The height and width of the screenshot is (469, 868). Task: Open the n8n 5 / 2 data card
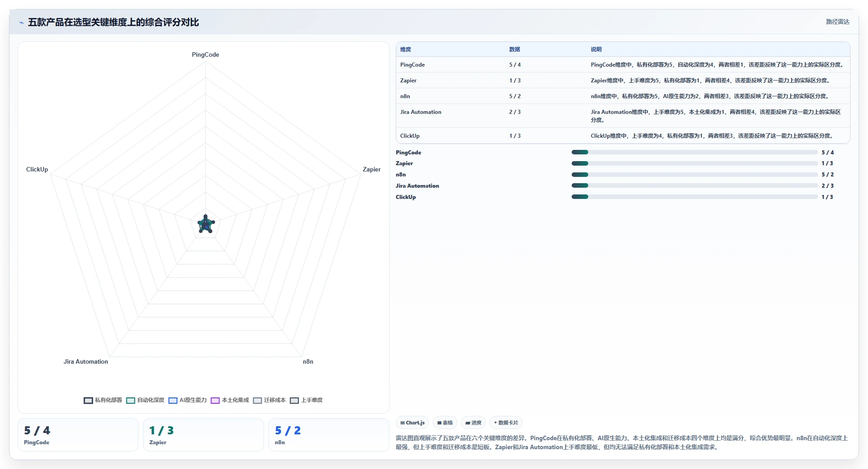pos(329,435)
